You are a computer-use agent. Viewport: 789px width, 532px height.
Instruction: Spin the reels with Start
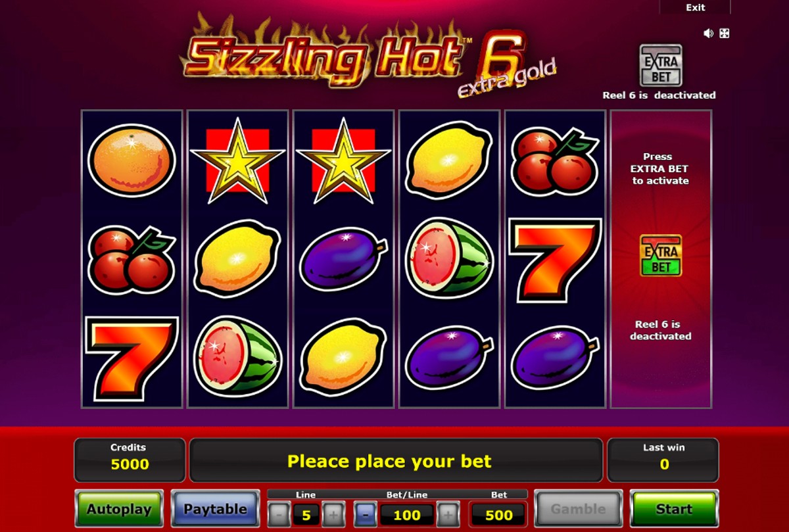[x=674, y=509]
